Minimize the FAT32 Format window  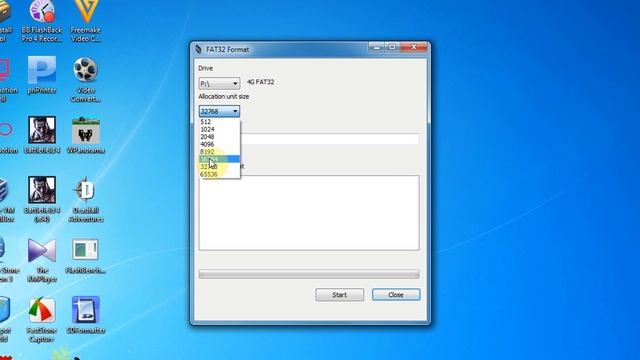pos(376,47)
